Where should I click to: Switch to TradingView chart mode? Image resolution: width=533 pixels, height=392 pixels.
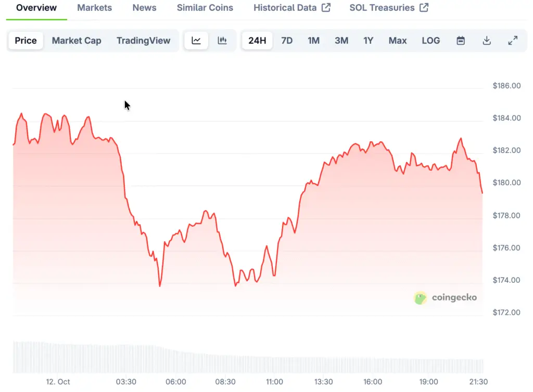143,41
